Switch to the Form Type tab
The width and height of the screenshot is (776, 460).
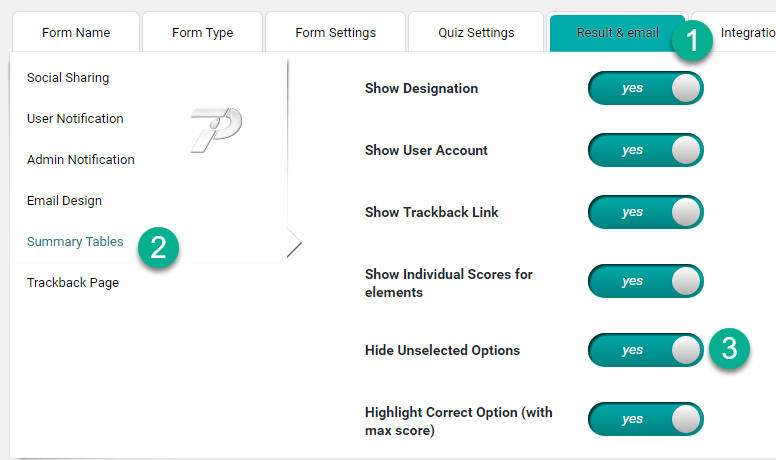(202, 32)
